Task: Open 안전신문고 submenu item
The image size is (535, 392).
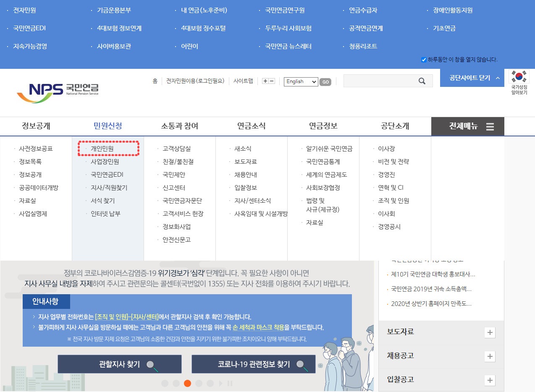Action: click(177, 240)
